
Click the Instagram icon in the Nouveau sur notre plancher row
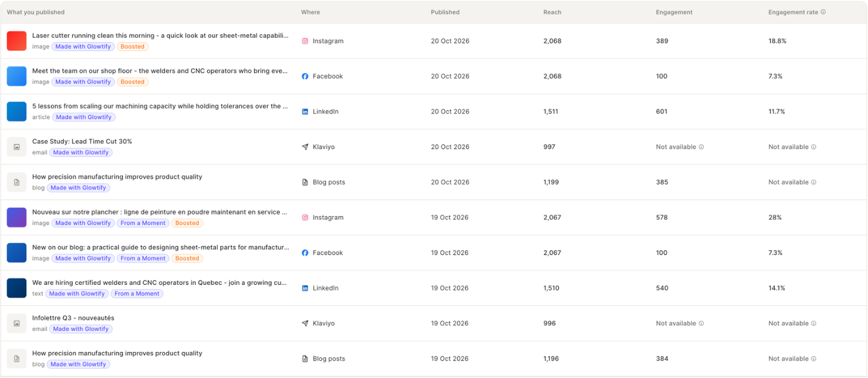click(305, 218)
